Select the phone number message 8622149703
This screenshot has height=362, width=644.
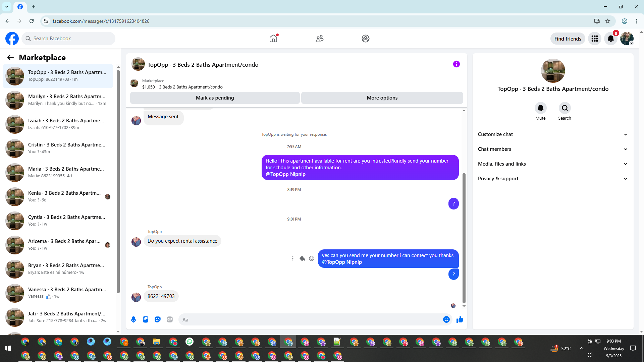[161, 296]
